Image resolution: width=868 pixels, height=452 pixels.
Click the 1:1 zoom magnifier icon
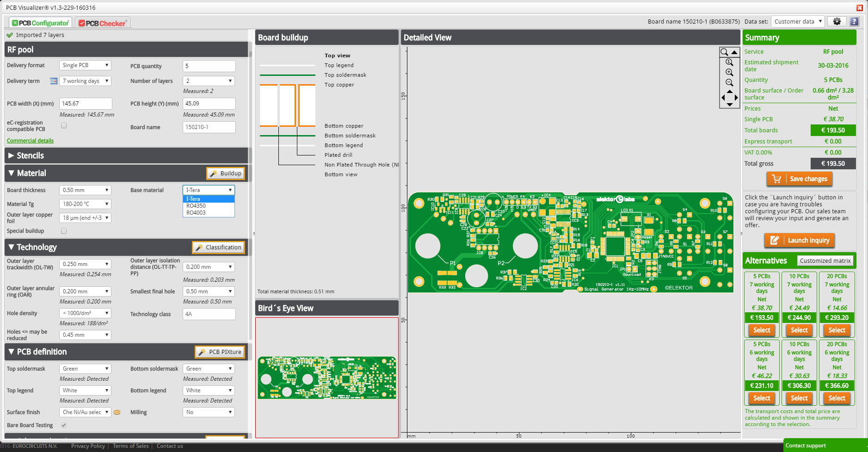(729, 62)
